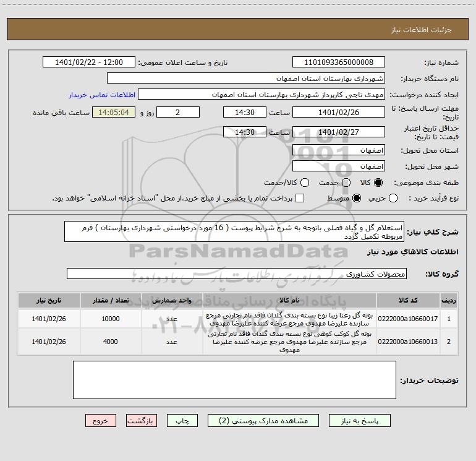This screenshot has width=476, height=461.
Task: Select the خدمت radio button
Action: pyautogui.click(x=346, y=183)
